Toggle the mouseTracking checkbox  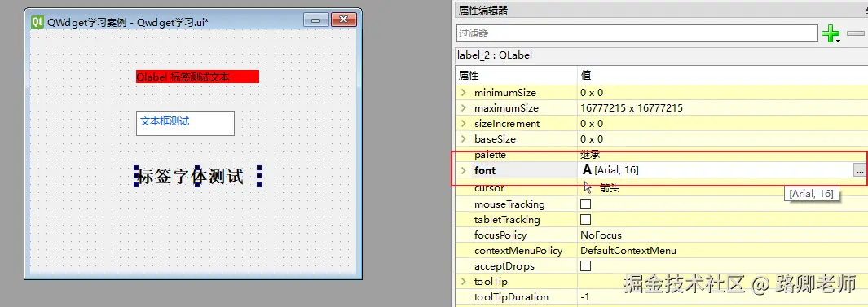click(585, 204)
